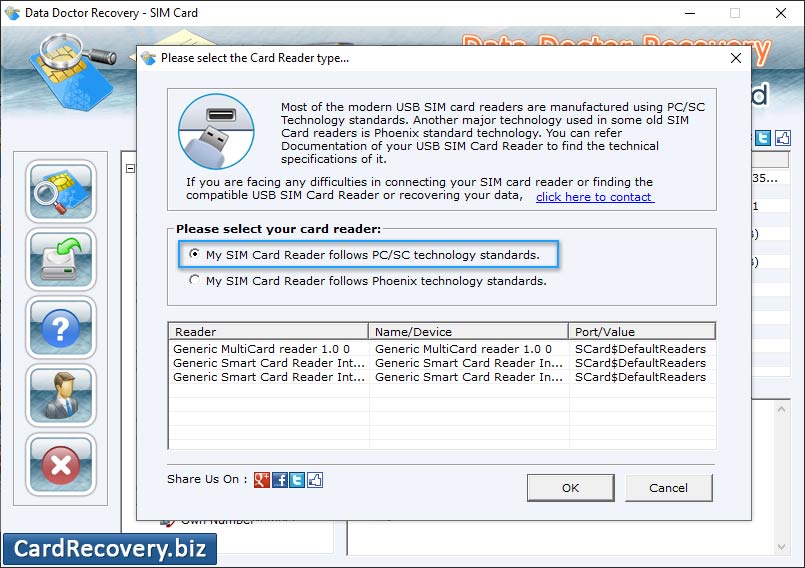
Task: Sort by the Name/Device column header
Action: [x=468, y=331]
